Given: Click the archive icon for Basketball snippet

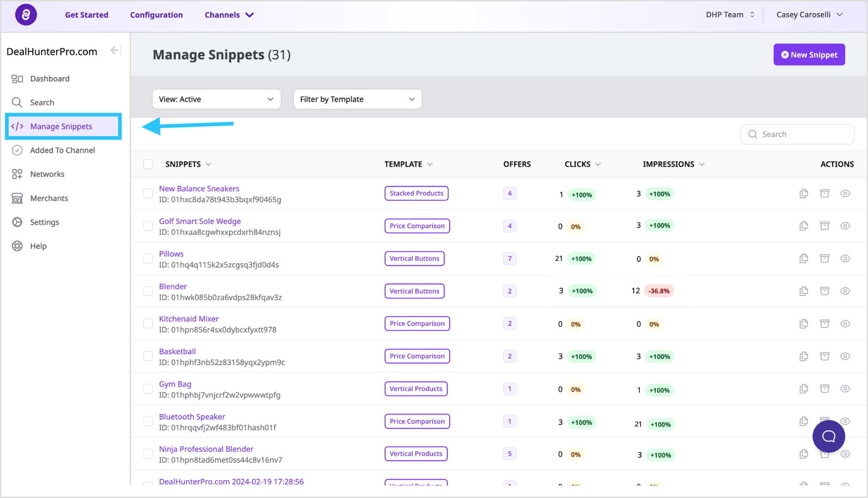Looking at the screenshot, I should point(825,356).
